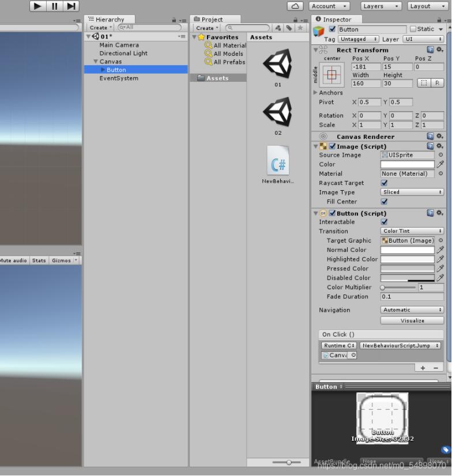Collapse the Canvas tree item arrow
Viewport: 452px width, 476px height.
coord(96,62)
